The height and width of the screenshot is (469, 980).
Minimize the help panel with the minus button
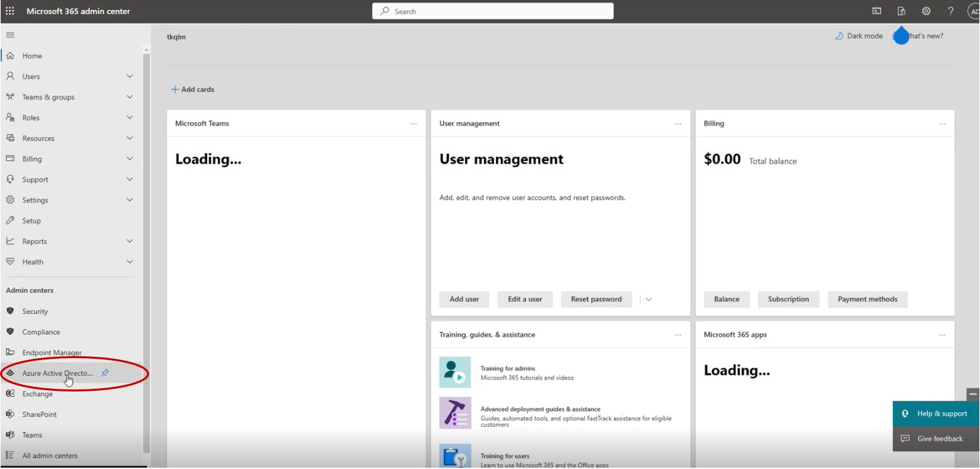pos(973,395)
